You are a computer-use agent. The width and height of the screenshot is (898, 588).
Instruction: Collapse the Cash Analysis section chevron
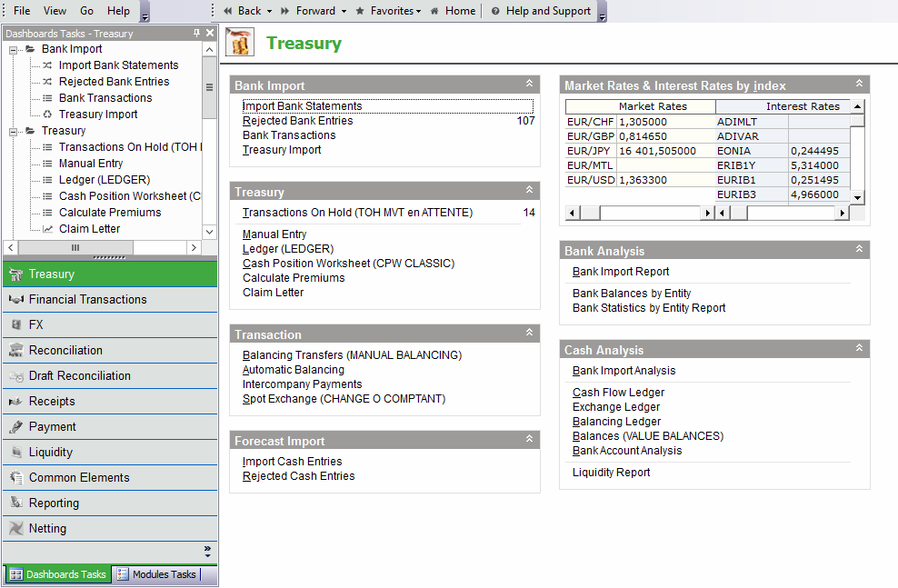pyautogui.click(x=859, y=349)
